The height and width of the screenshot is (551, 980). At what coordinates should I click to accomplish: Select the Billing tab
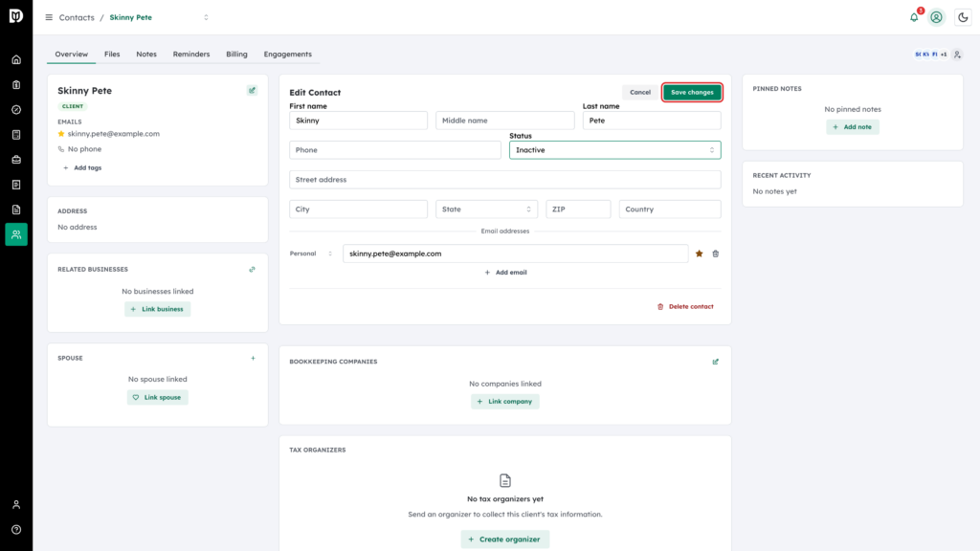click(x=237, y=55)
